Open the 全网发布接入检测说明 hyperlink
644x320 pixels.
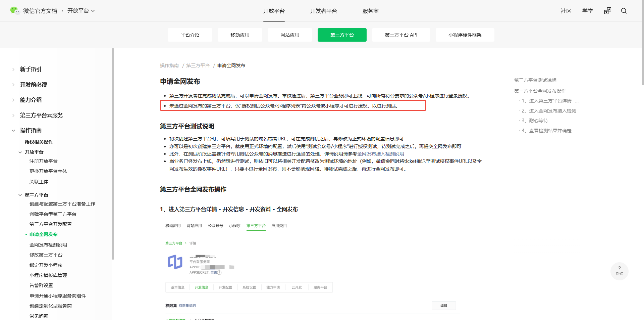pyautogui.click(x=381, y=154)
